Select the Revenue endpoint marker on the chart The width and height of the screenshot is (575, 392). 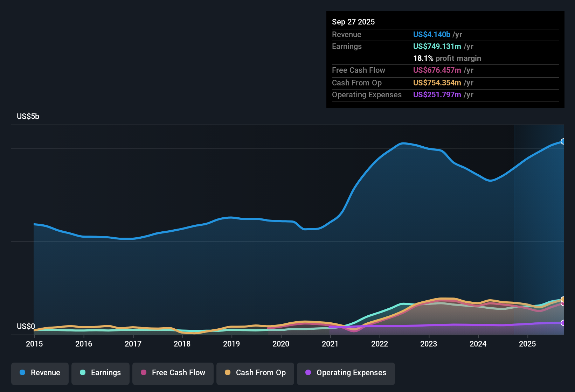[563, 141]
